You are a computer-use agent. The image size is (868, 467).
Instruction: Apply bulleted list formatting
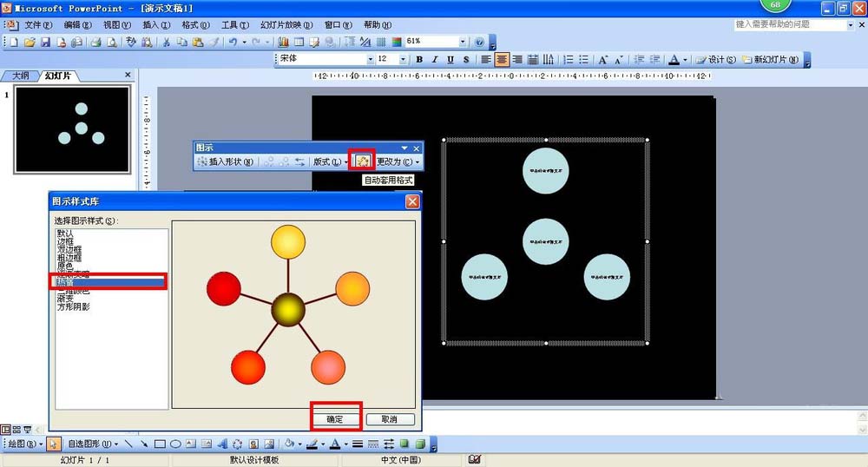point(583,59)
